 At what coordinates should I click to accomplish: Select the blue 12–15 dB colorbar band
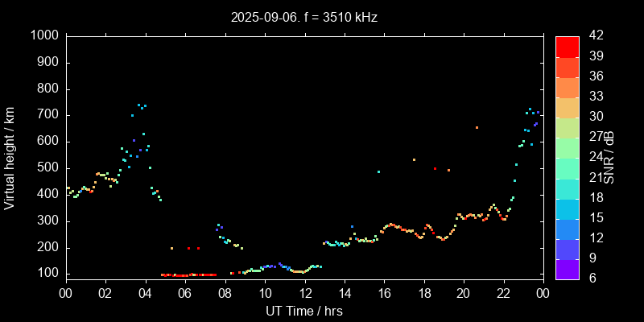(x=568, y=229)
